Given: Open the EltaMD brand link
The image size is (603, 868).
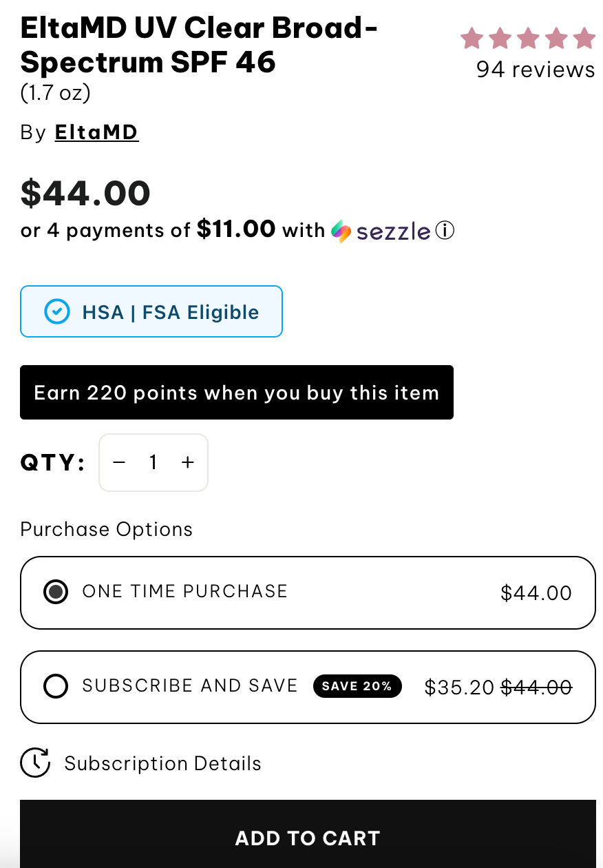Looking at the screenshot, I should [x=97, y=132].
